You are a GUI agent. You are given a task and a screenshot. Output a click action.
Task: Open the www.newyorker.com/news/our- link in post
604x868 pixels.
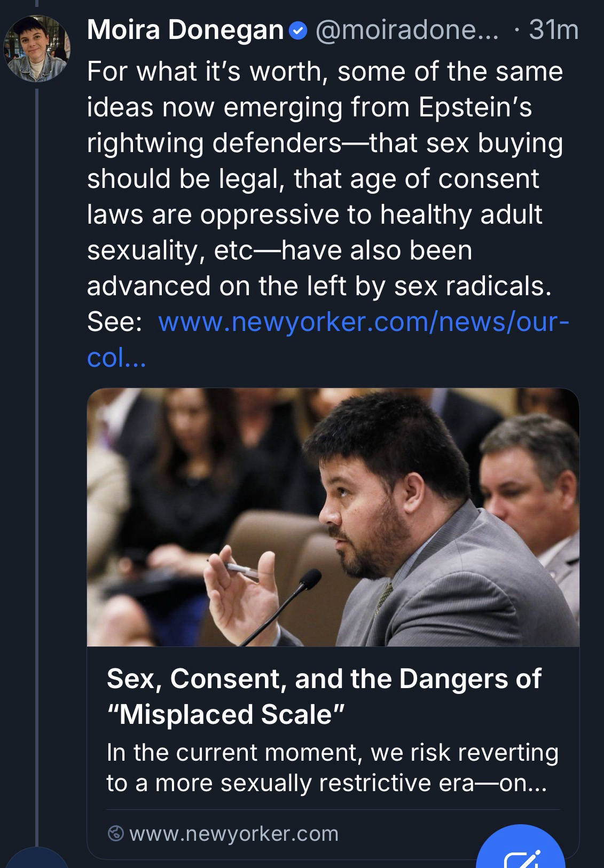(x=364, y=322)
